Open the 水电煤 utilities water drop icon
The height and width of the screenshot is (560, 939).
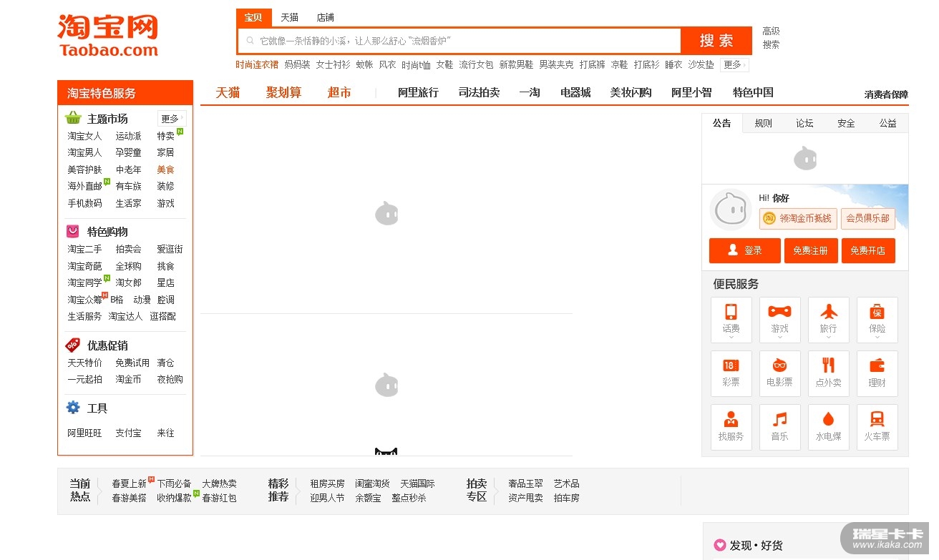click(x=828, y=427)
